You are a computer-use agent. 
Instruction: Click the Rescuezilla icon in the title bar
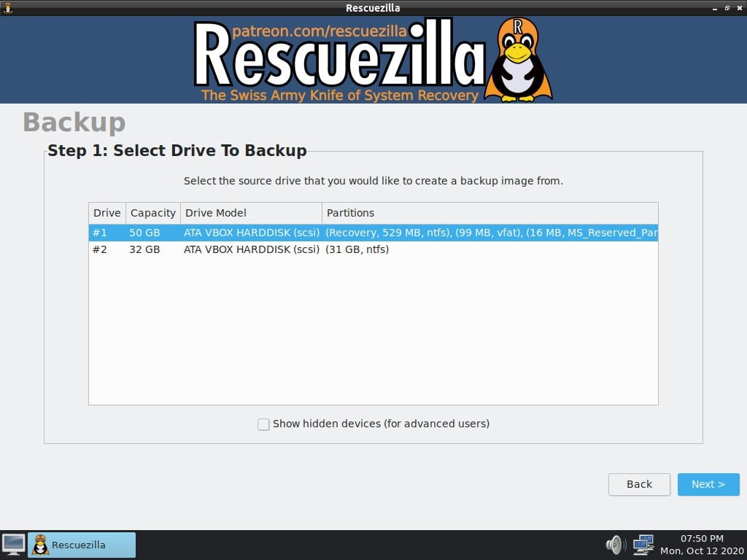click(8, 8)
